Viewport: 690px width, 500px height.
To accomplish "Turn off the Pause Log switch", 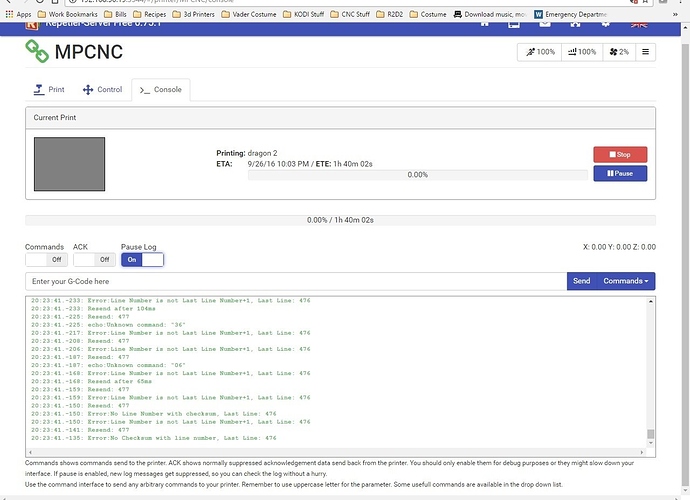I will click(142, 260).
